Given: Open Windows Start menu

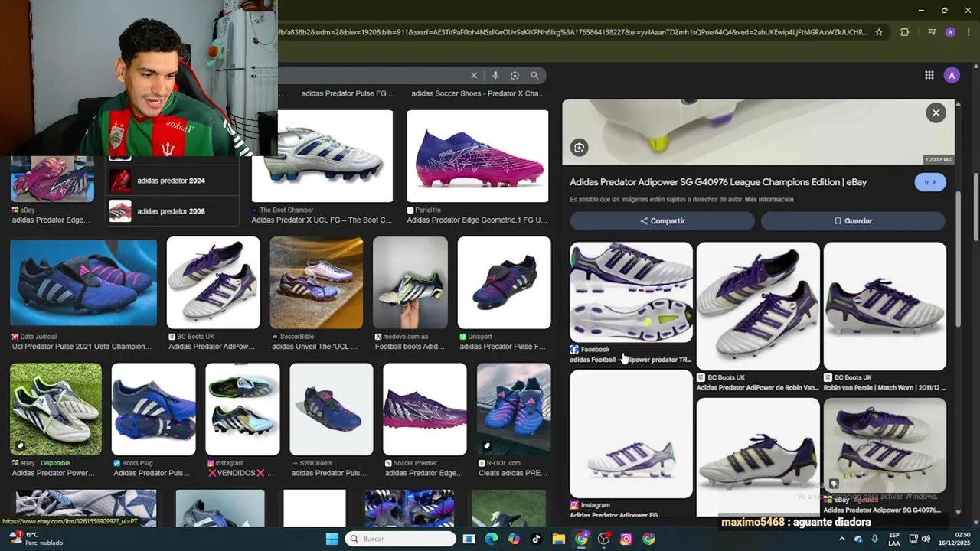Looking at the screenshot, I should [332, 539].
